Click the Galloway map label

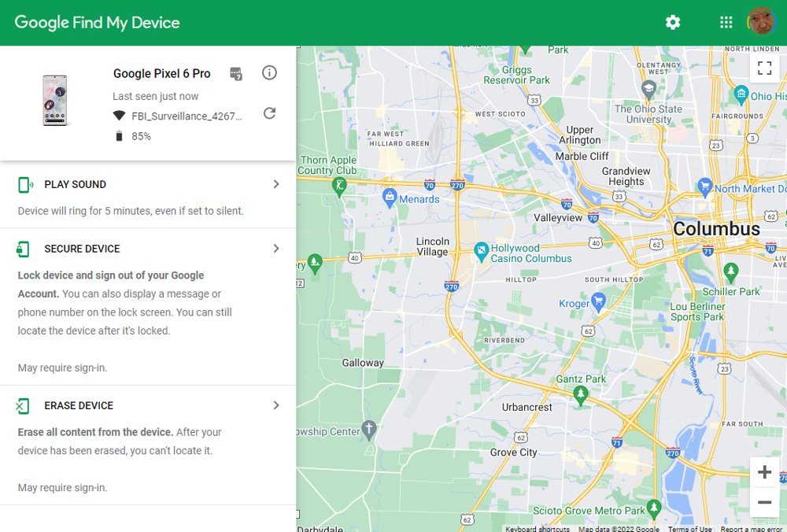pyautogui.click(x=363, y=363)
